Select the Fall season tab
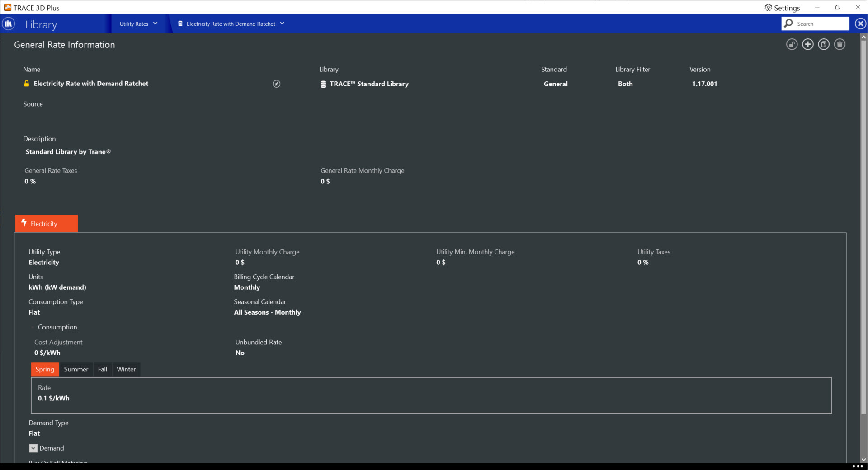The width and height of the screenshot is (868, 470). coord(103,369)
